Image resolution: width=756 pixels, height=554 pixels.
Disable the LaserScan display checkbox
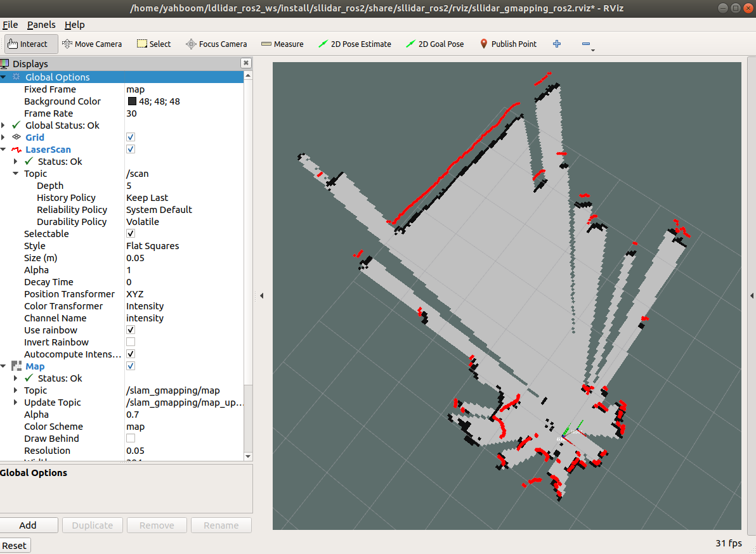tap(131, 149)
